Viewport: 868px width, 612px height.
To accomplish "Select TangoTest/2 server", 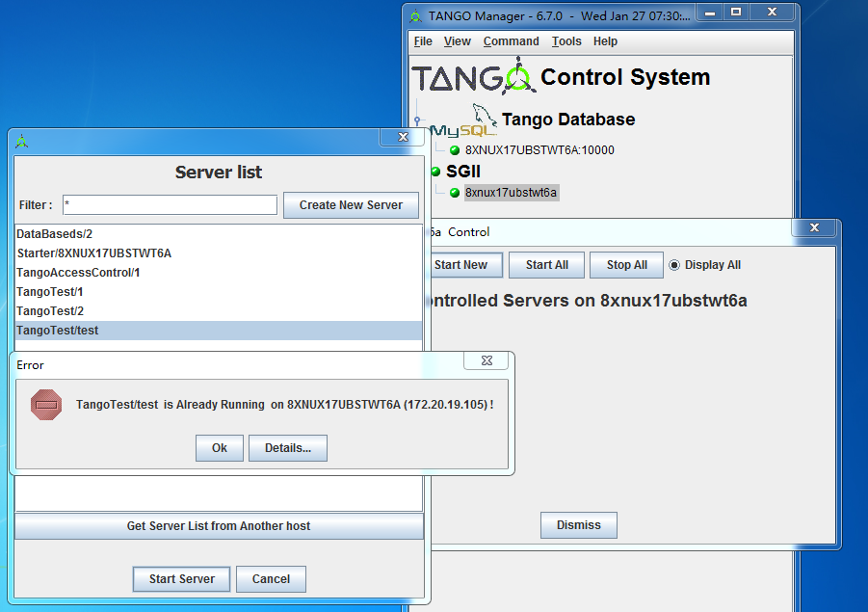I will point(219,311).
